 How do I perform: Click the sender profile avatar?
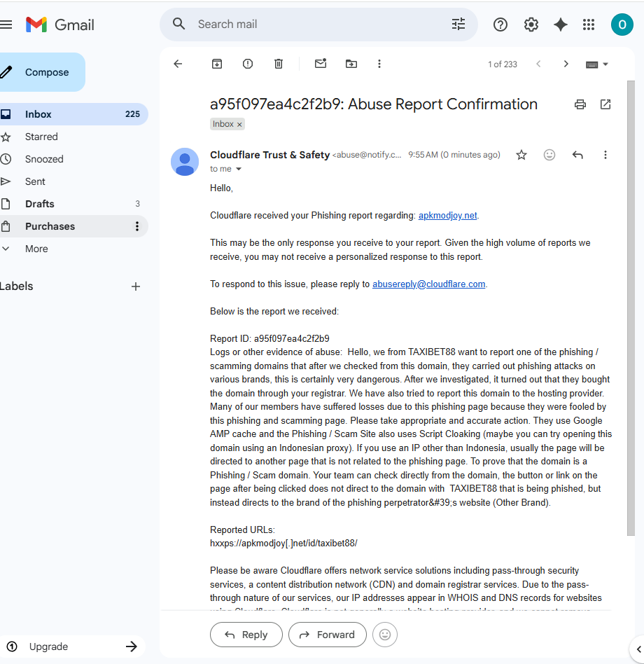click(x=185, y=162)
